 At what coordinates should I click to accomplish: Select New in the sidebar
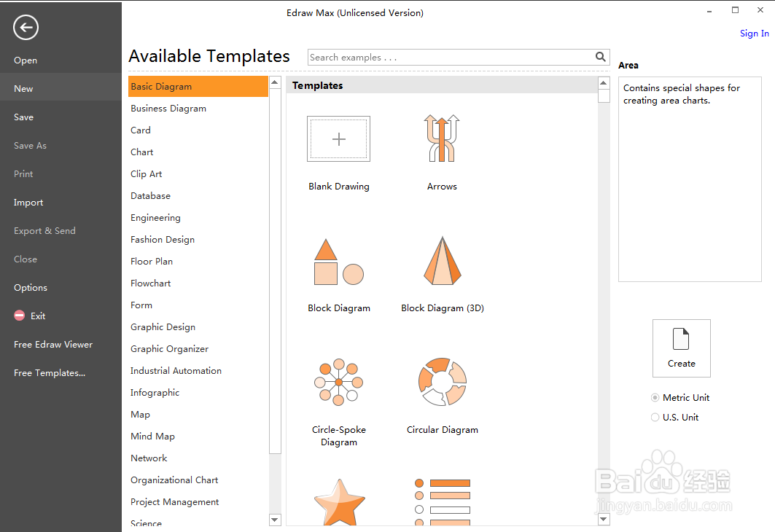click(x=61, y=89)
